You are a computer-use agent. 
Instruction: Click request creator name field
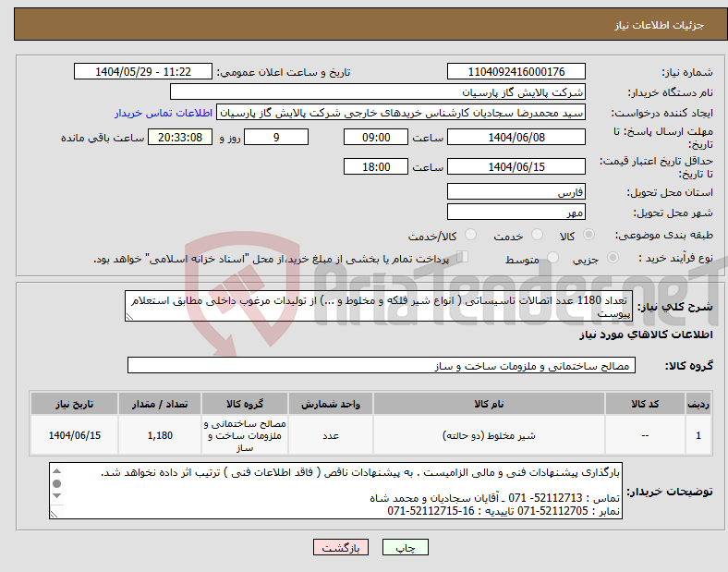pos(401,113)
